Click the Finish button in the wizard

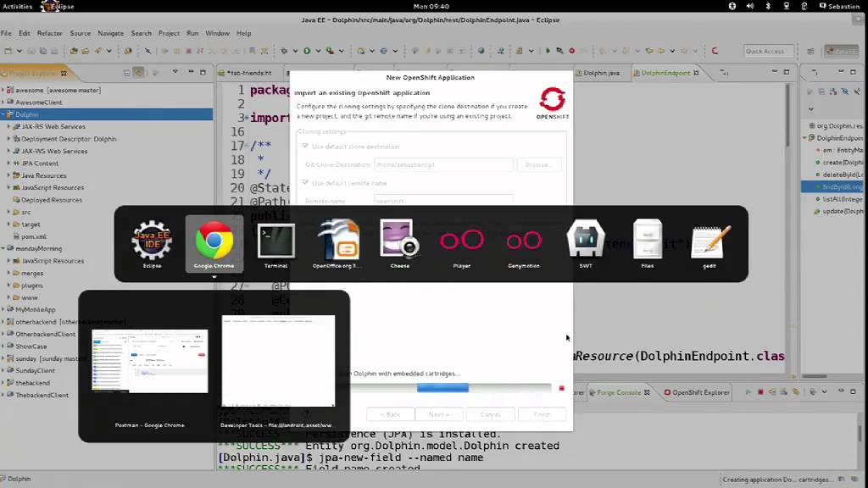pyautogui.click(x=542, y=414)
